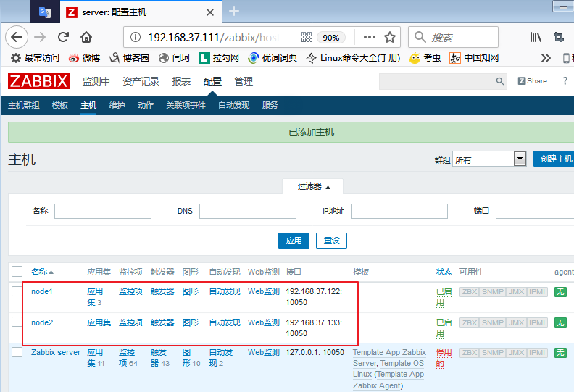Open 管理 main menu
This screenshot has height=392, width=574.
click(244, 81)
